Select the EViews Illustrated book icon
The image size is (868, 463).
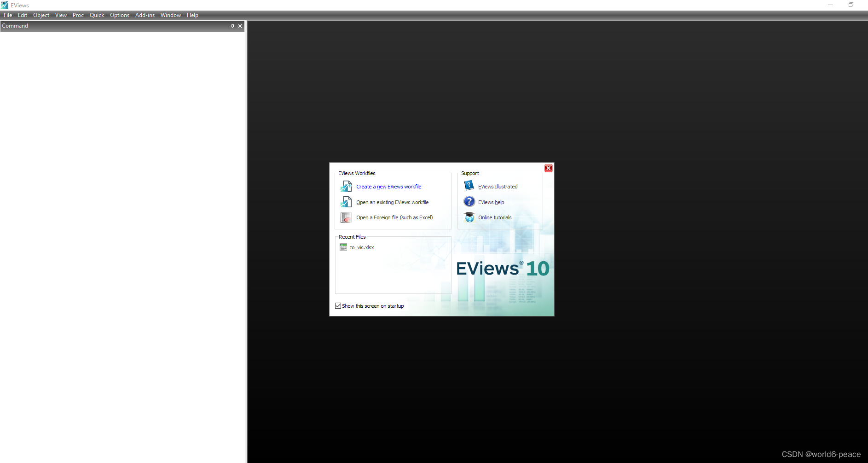point(469,185)
